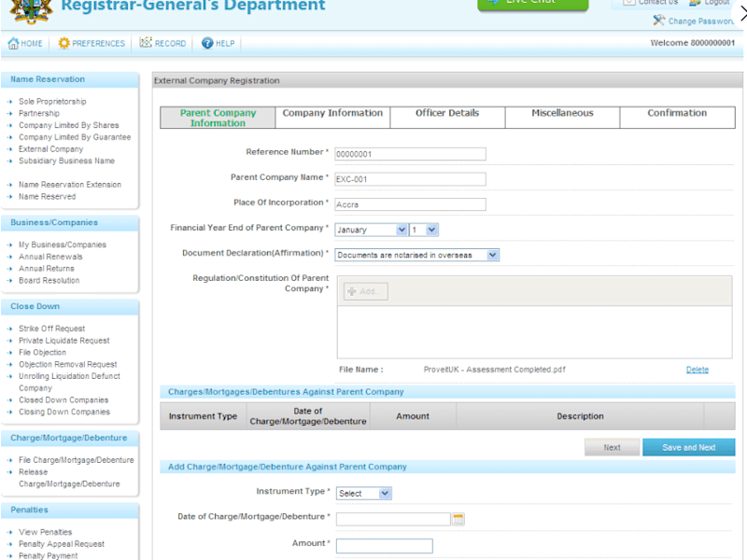
Task: Open the date picker calendar icon
Action: [458, 519]
